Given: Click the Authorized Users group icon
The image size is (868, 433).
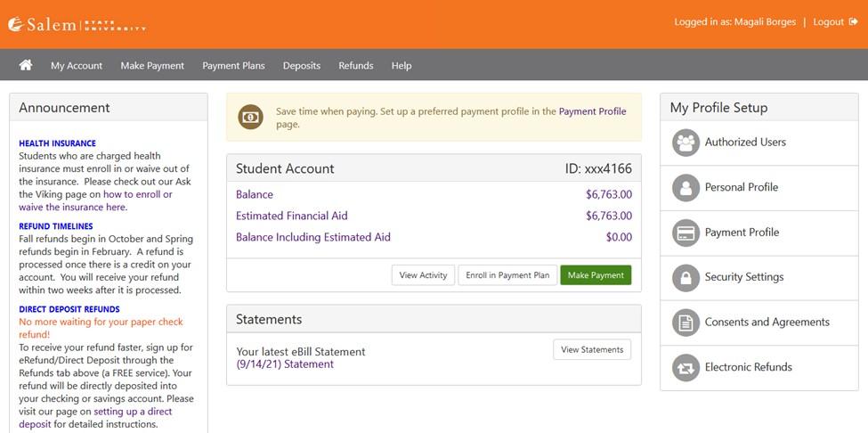Looking at the screenshot, I should point(685,143).
